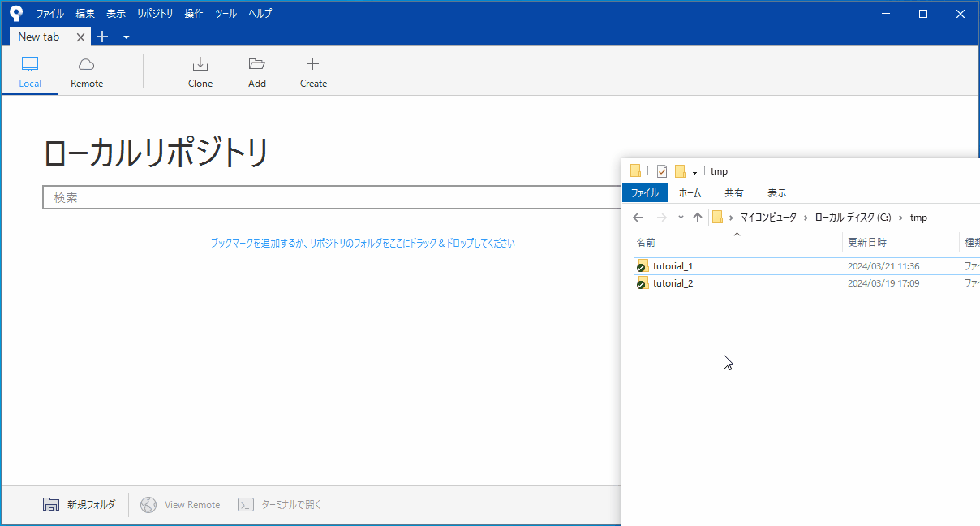Click the address bar folder icon
Viewport: 980px width, 526px height.
(717, 218)
